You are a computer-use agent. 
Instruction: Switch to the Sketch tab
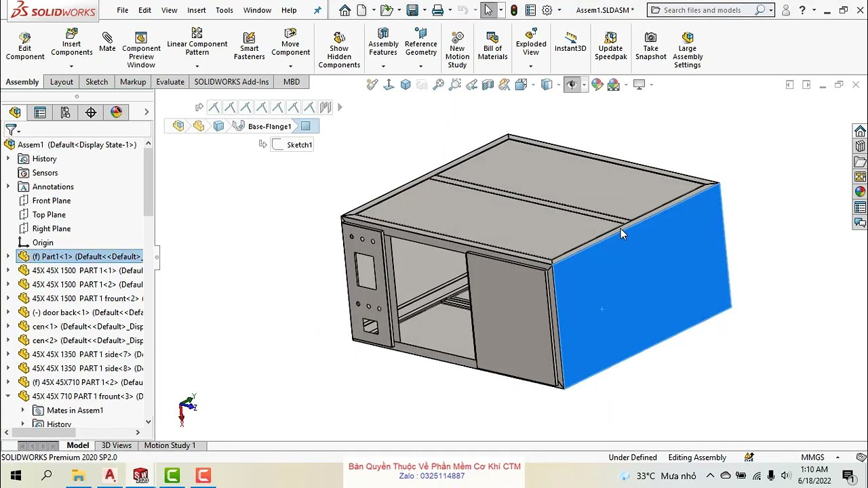pyautogui.click(x=96, y=82)
